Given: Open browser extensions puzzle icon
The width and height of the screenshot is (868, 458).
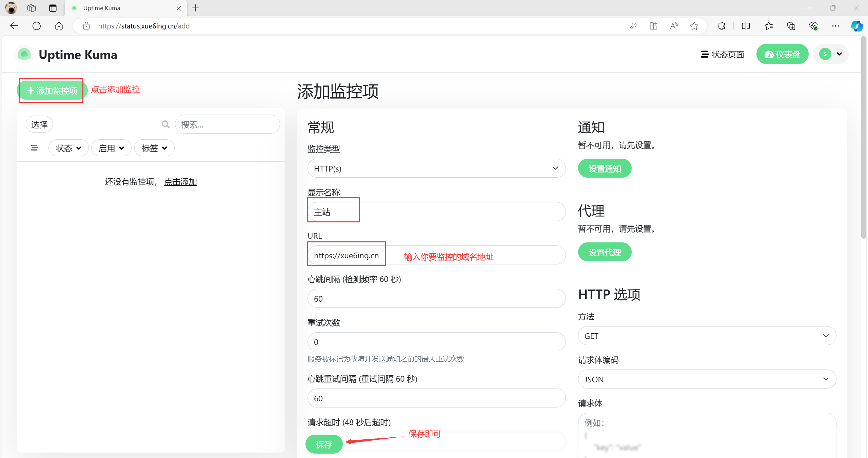Looking at the screenshot, I should [722, 26].
